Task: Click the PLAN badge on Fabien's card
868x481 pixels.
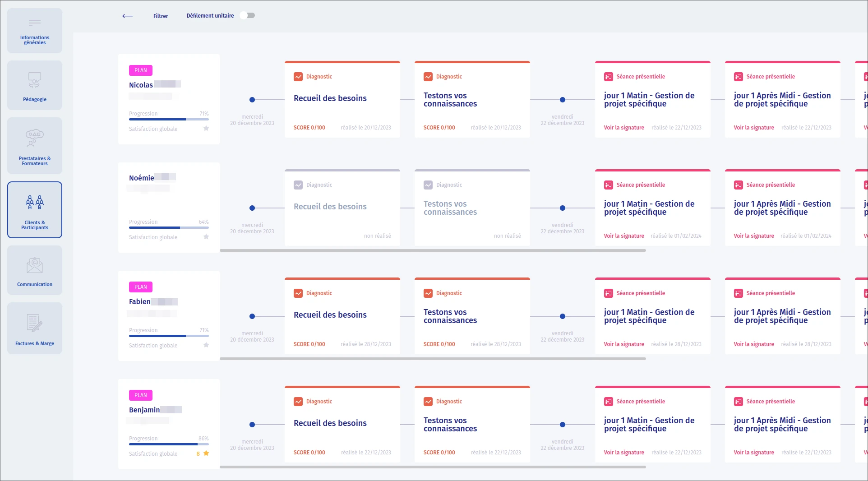Action: click(x=141, y=287)
